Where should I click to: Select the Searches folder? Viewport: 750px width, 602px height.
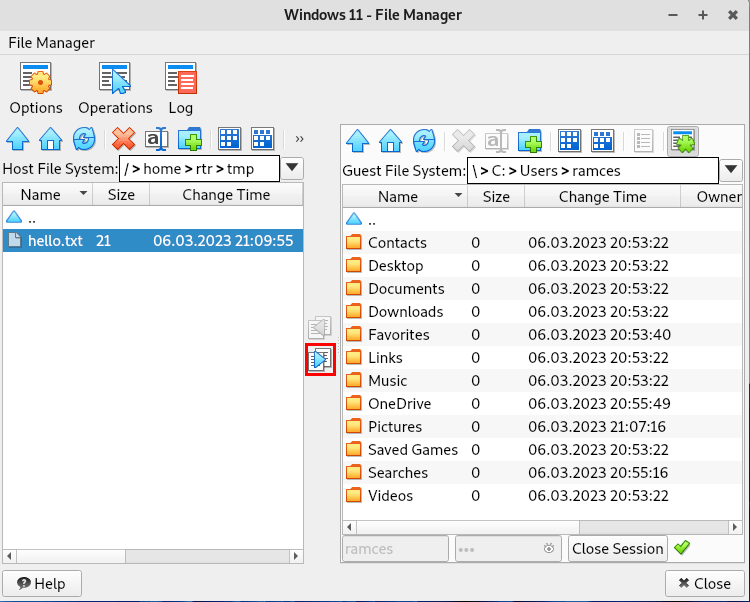[542, 472]
